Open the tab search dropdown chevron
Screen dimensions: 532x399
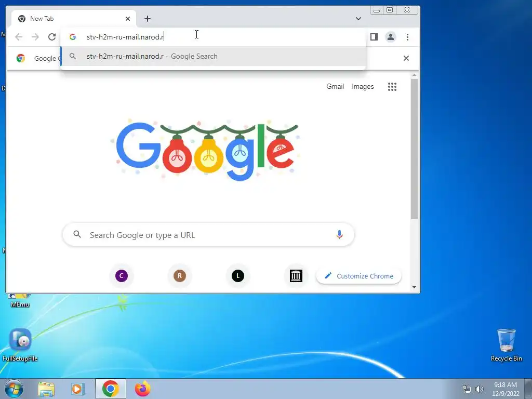[x=358, y=19]
